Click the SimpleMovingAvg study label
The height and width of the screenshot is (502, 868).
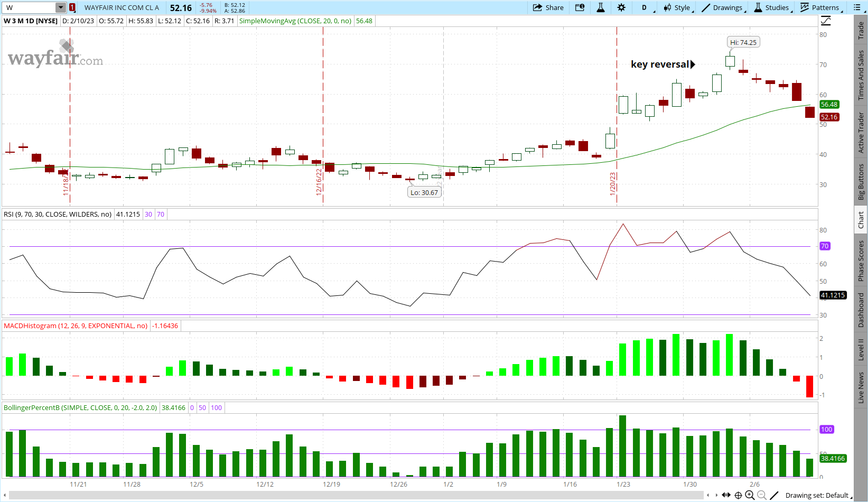(x=295, y=21)
